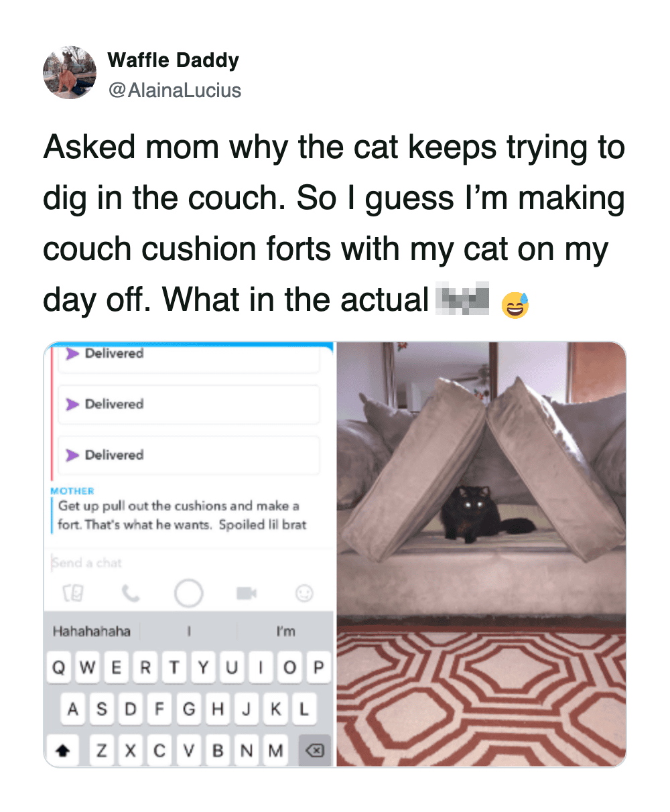Viewport: 670px width, 812px height.
Task: Tap the first Delivered snap entry
Action: (189, 355)
